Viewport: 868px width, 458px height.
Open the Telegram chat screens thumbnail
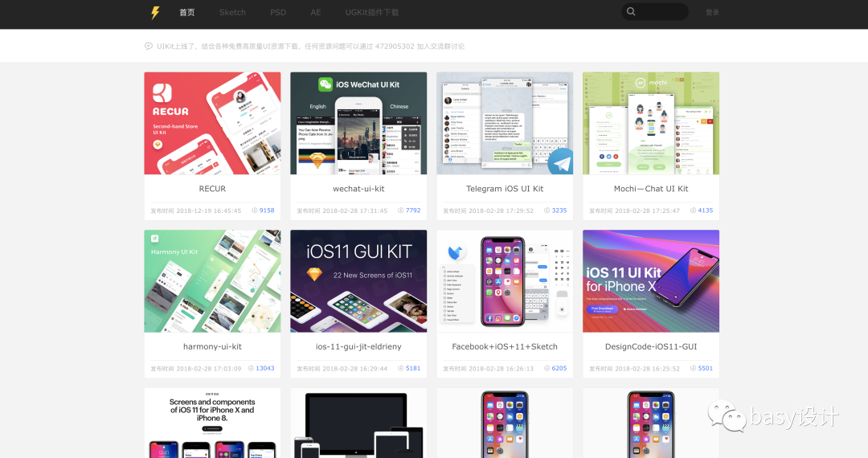tap(505, 124)
